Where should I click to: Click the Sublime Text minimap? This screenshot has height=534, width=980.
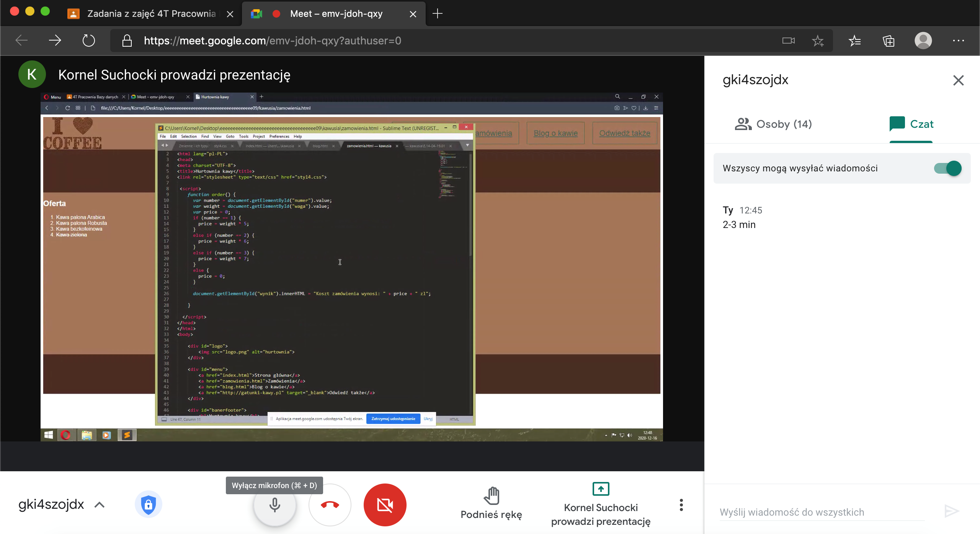click(452, 174)
